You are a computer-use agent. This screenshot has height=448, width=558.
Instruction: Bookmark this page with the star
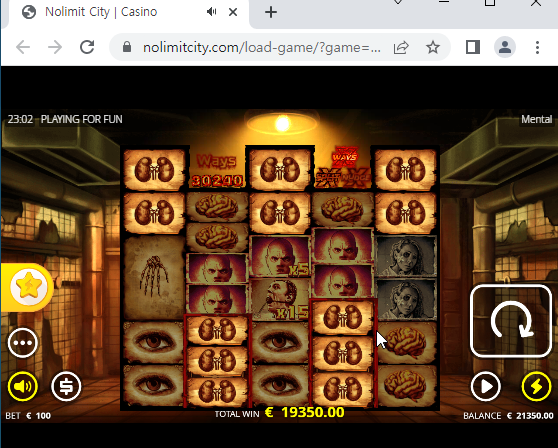pos(433,47)
